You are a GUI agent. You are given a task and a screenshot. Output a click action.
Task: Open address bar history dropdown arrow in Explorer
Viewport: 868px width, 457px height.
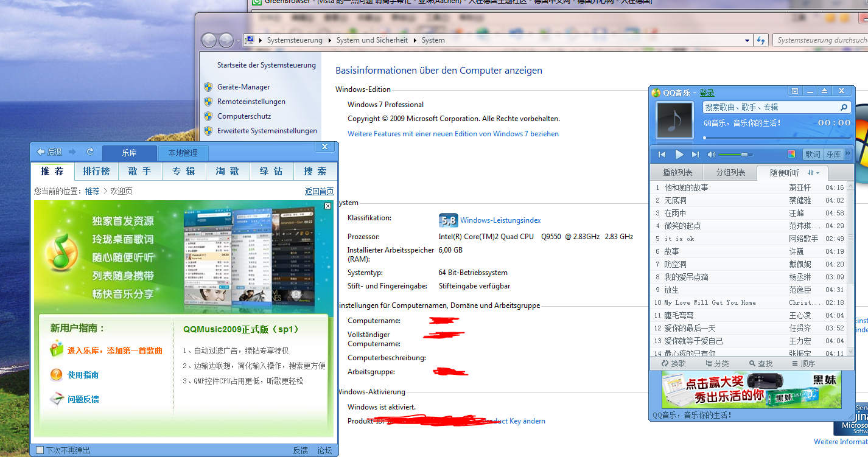(x=747, y=40)
